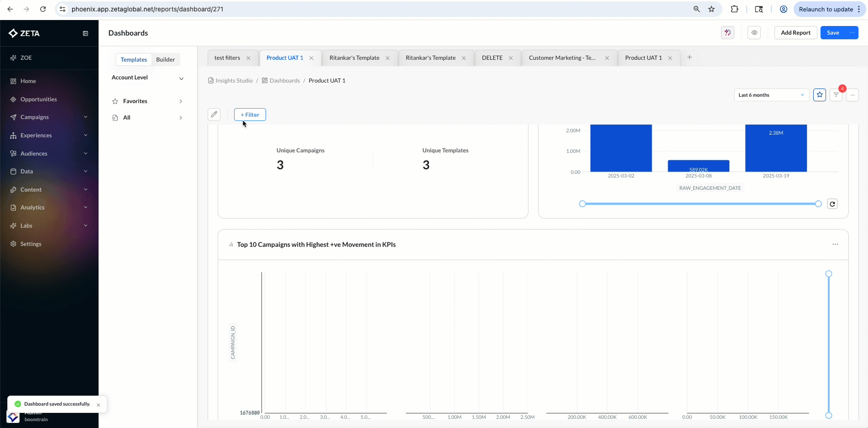Open the test filters tab
The image size is (868, 428).
[x=227, y=58]
